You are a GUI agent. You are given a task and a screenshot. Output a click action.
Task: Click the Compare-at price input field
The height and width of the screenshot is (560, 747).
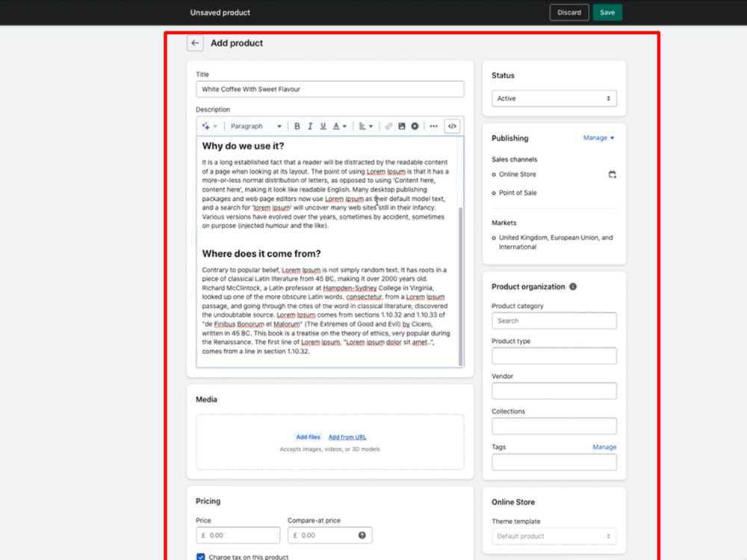tap(329, 535)
